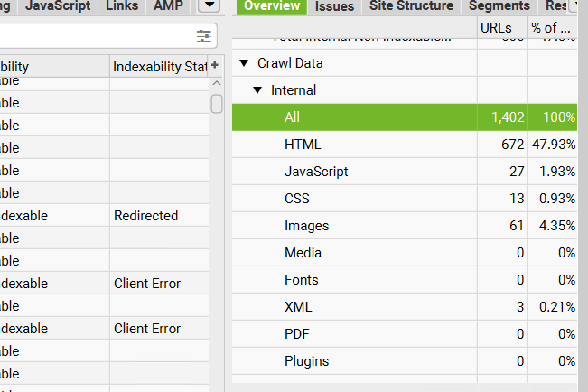Open the Issues tab

click(334, 6)
